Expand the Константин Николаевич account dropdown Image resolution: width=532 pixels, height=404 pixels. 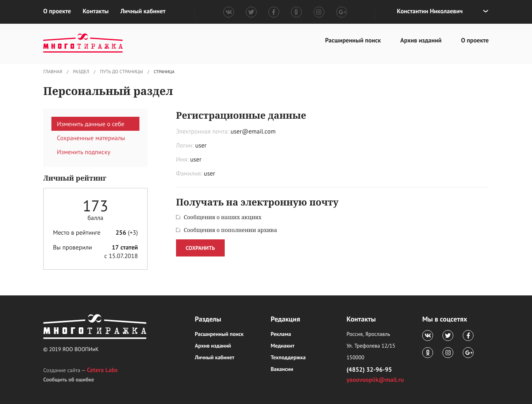tap(485, 11)
